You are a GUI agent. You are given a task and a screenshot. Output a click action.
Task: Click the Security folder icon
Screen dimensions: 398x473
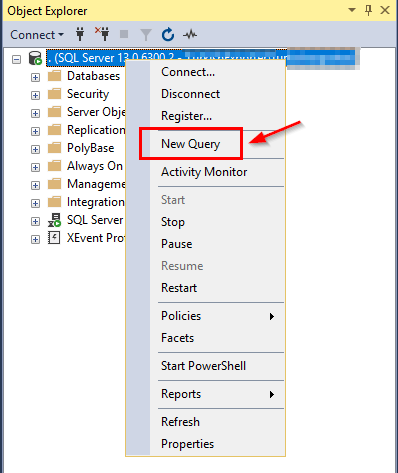[x=55, y=94]
